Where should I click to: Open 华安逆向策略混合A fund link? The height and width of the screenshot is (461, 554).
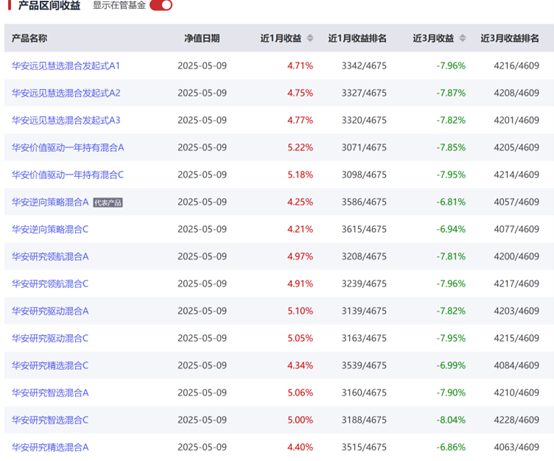50,202
